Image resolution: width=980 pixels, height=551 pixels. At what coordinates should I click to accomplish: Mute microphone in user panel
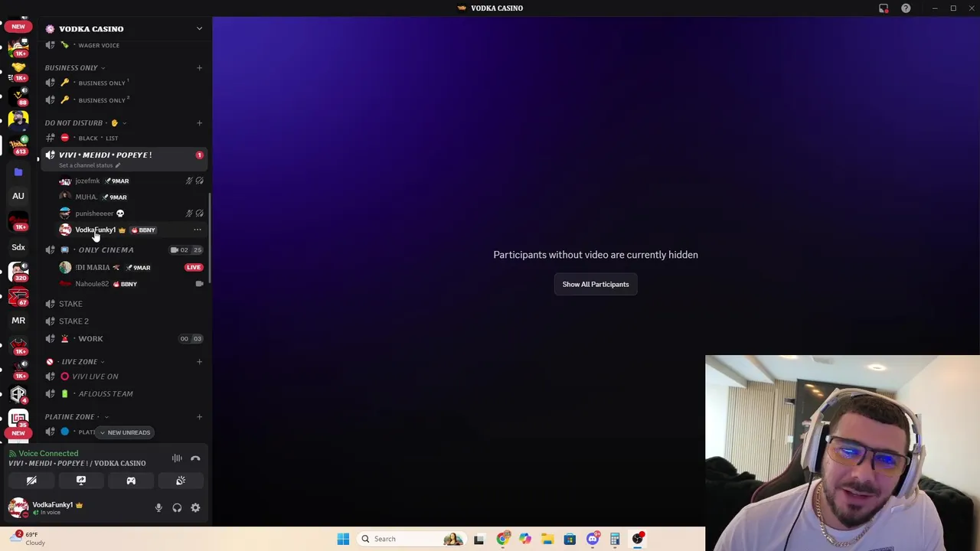(x=158, y=507)
